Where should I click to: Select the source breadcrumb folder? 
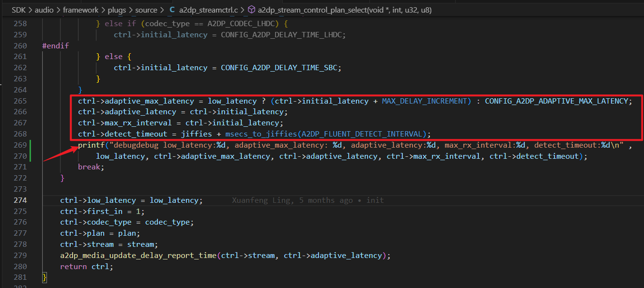[x=147, y=10]
